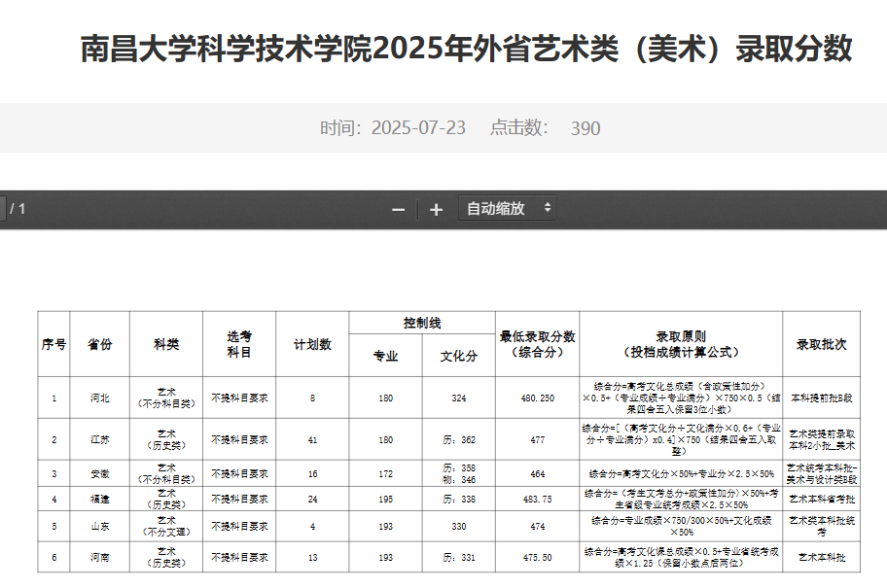The width and height of the screenshot is (887, 588).
Task: Click the 江苏 province cell
Action: coord(99,439)
